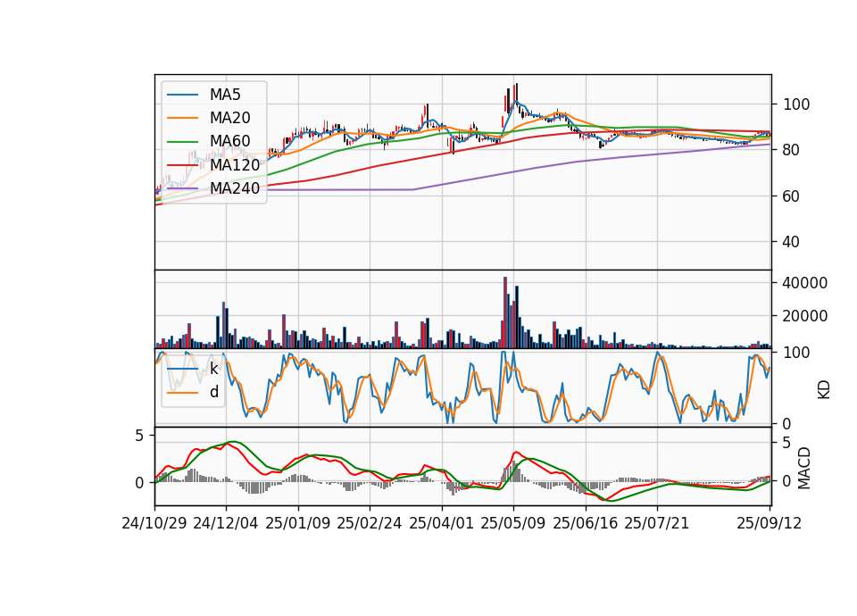
Task: Click the 24/10/29 date tick label
Action: click(154, 523)
